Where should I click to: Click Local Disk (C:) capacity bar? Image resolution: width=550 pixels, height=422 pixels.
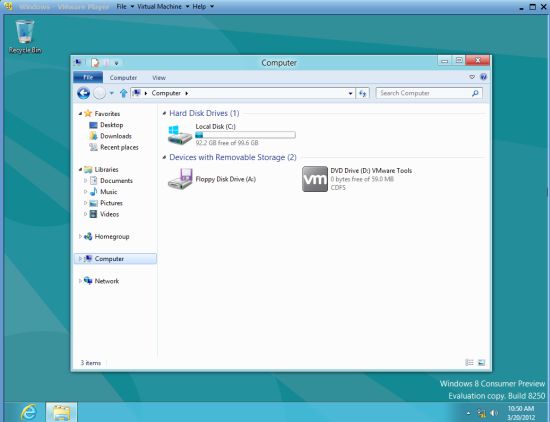pos(245,135)
